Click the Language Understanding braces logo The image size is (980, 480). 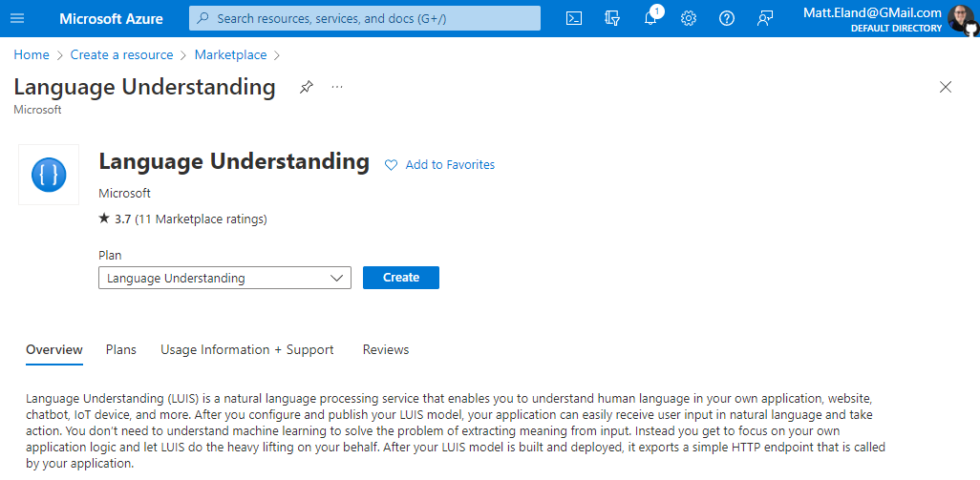[49, 175]
